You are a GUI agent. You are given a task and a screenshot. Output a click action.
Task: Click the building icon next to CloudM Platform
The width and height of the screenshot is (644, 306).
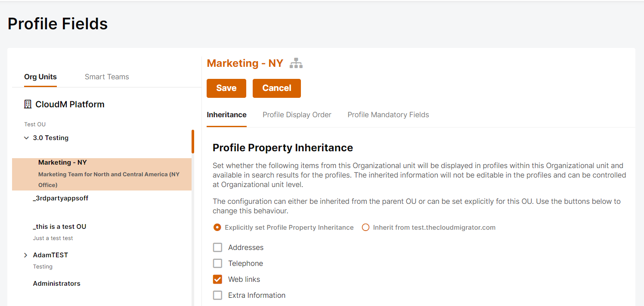pyautogui.click(x=28, y=104)
